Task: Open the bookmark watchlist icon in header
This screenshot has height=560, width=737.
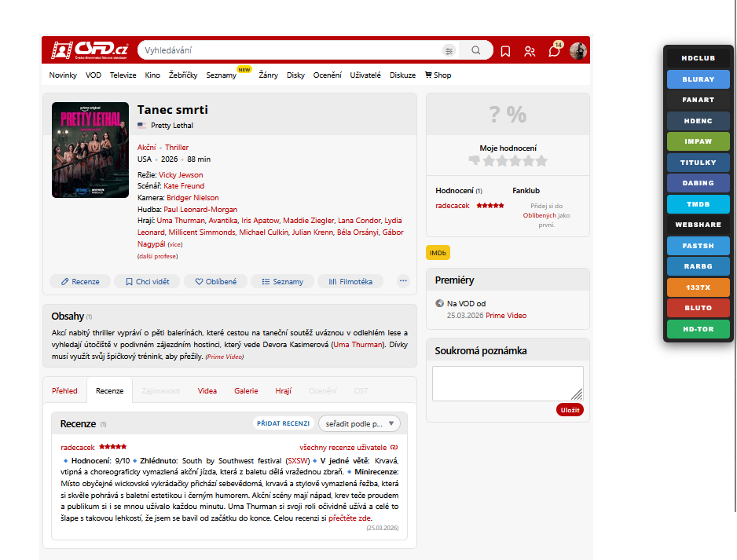Action: pyautogui.click(x=505, y=51)
